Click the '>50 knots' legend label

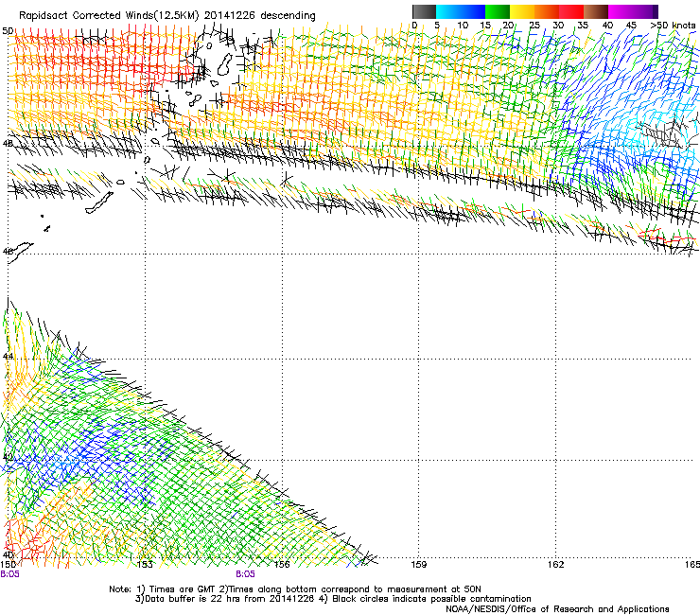click(673, 26)
